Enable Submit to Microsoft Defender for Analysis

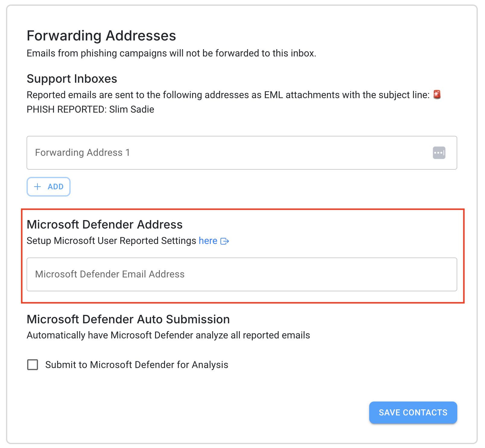click(32, 364)
